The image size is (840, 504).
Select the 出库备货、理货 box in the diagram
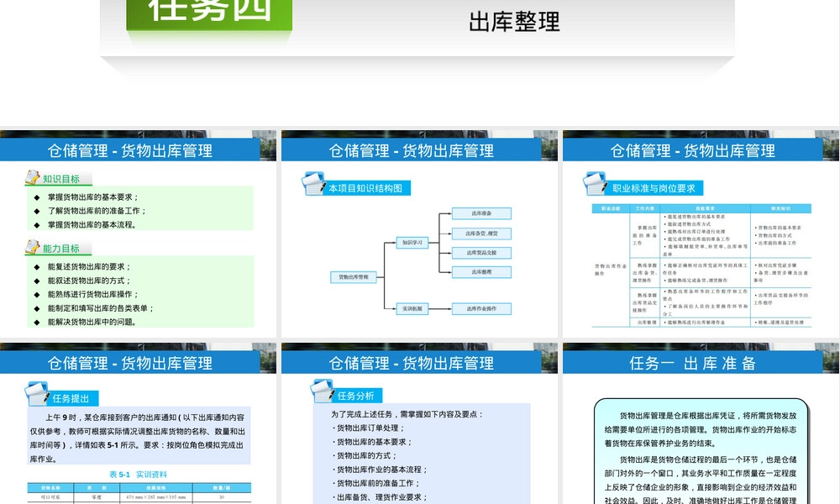point(481,234)
